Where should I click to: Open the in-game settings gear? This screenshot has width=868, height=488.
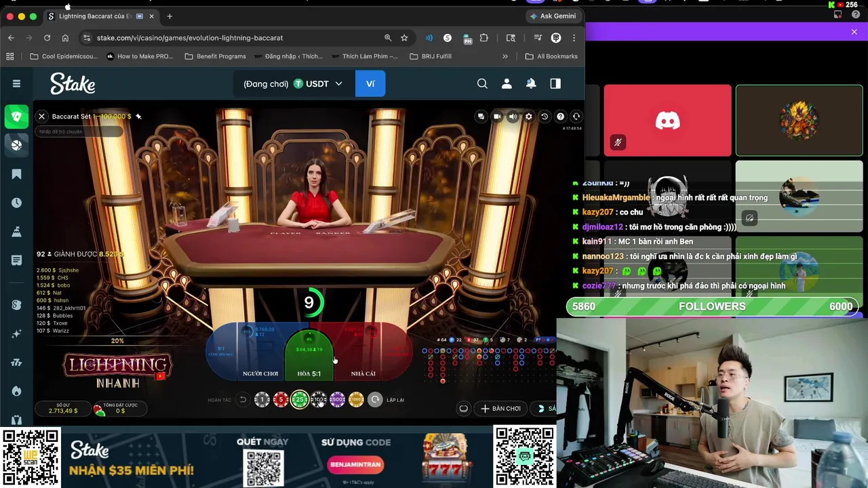coord(529,117)
